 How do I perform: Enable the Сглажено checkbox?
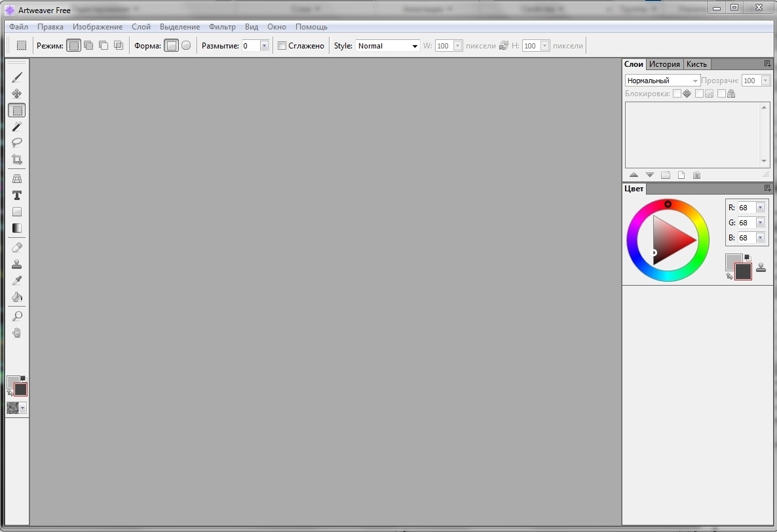(282, 45)
